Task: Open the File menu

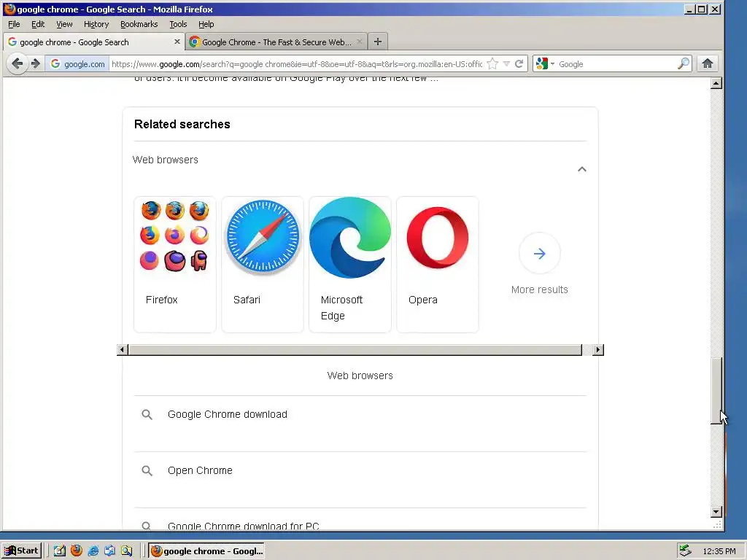Action: point(14,24)
